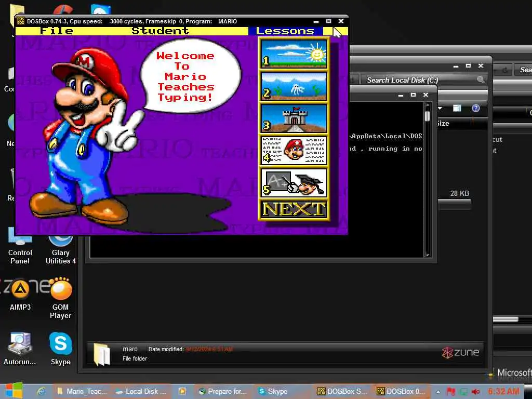Close the DOSBox Mario window
The height and width of the screenshot is (399, 532).
pyautogui.click(x=341, y=21)
